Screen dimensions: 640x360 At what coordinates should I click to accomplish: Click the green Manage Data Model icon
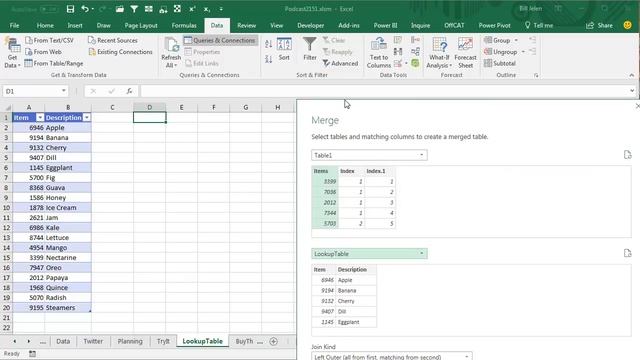(x=416, y=63)
